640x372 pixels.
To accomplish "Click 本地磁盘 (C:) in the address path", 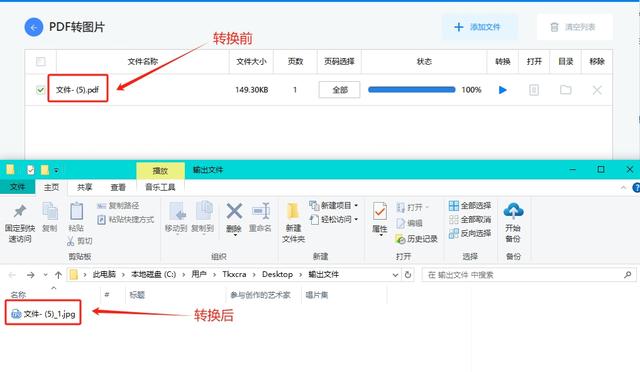I will click(x=153, y=274).
